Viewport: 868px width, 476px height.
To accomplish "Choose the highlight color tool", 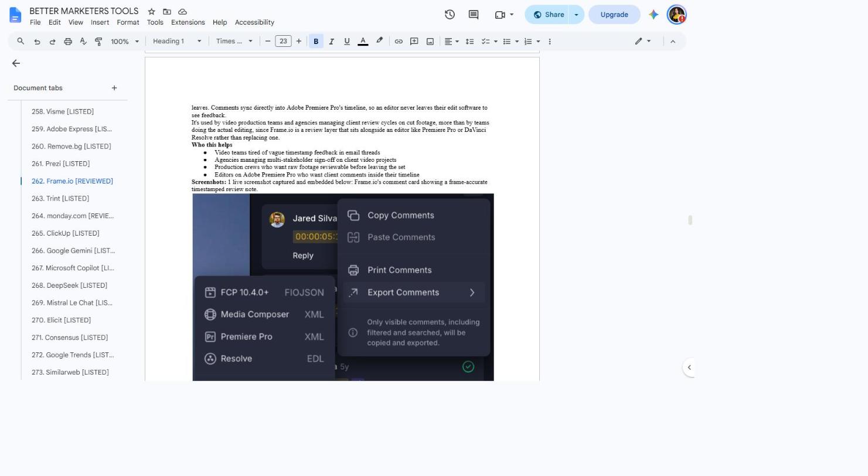I will pyautogui.click(x=379, y=41).
